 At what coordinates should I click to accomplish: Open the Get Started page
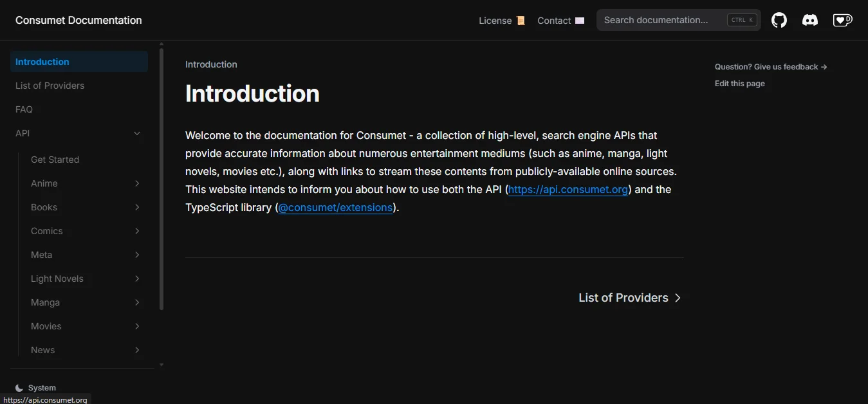pos(55,160)
